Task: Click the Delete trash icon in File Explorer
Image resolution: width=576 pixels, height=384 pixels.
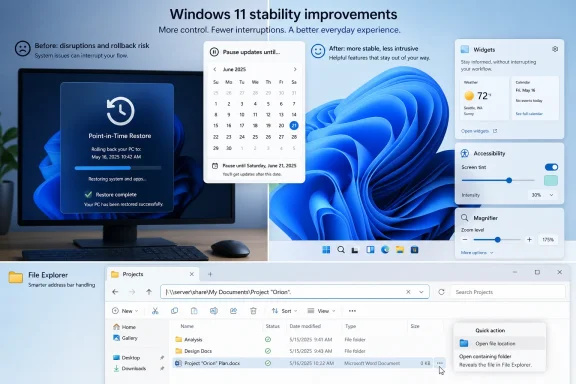Action: point(253,311)
